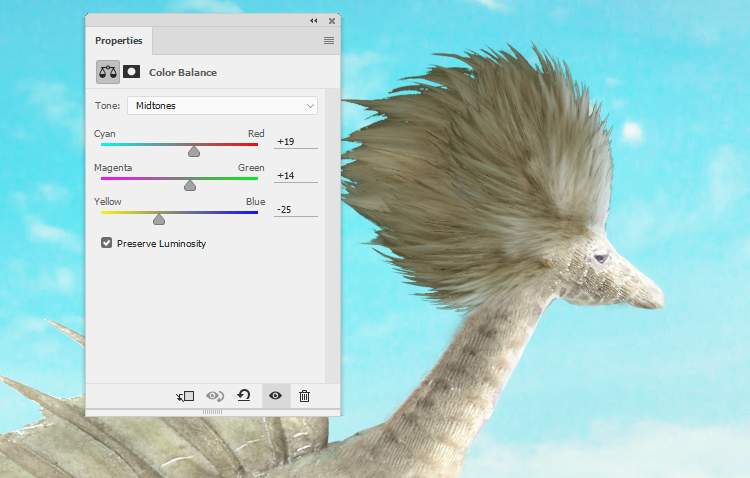Switch to the Properties tab
The width and height of the screenshot is (750, 478).
point(119,41)
